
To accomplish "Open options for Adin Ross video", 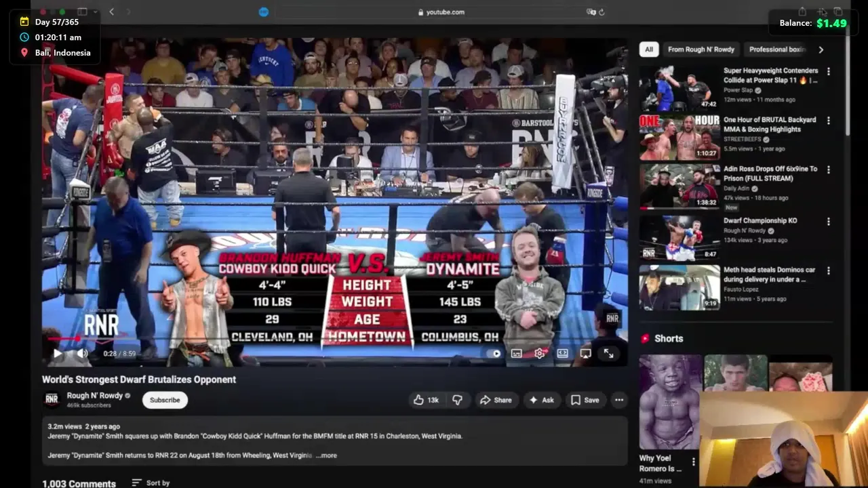I will tap(828, 170).
